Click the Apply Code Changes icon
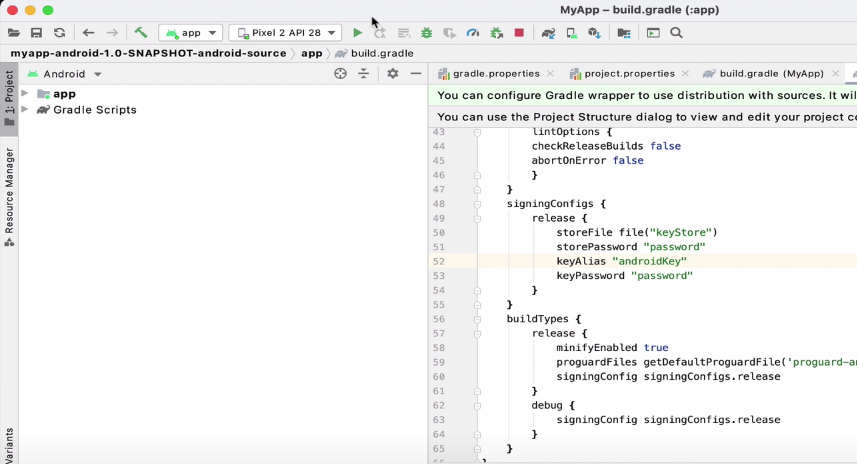 pos(403,33)
